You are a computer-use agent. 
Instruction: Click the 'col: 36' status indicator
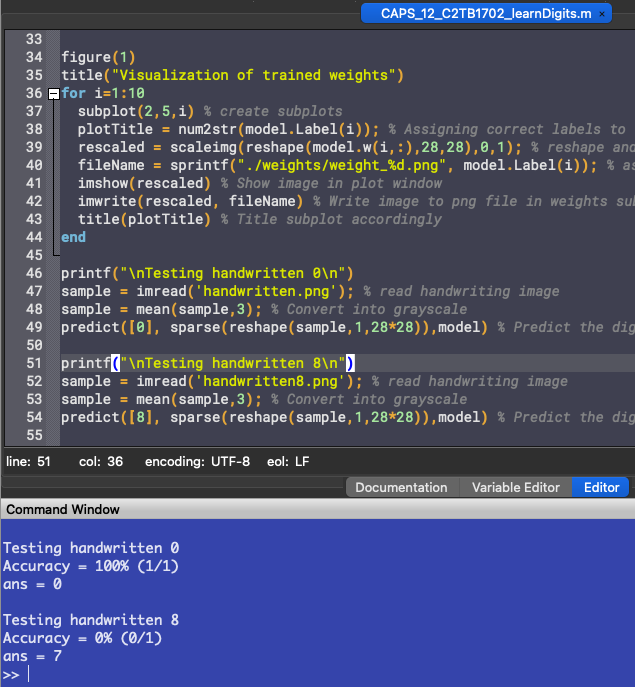[101, 461]
